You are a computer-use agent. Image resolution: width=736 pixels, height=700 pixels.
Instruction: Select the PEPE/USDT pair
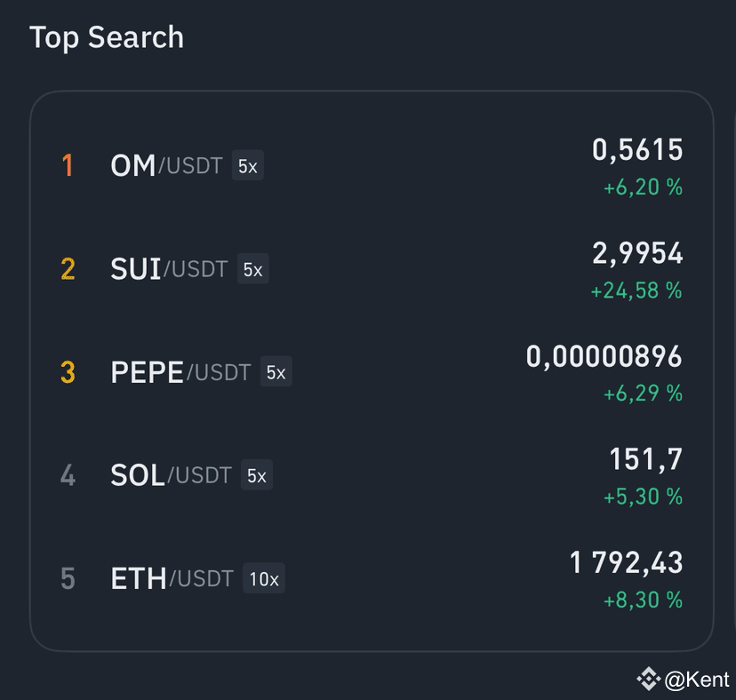pyautogui.click(x=372, y=372)
